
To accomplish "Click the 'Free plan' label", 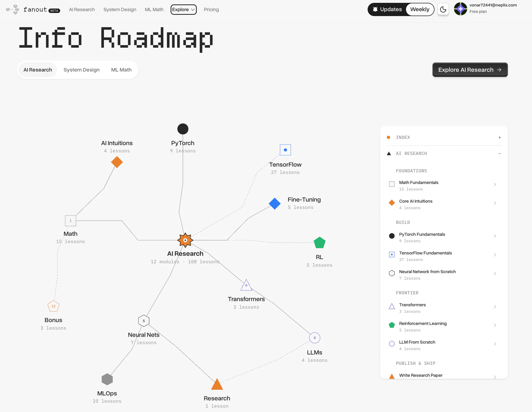I will (x=478, y=11).
